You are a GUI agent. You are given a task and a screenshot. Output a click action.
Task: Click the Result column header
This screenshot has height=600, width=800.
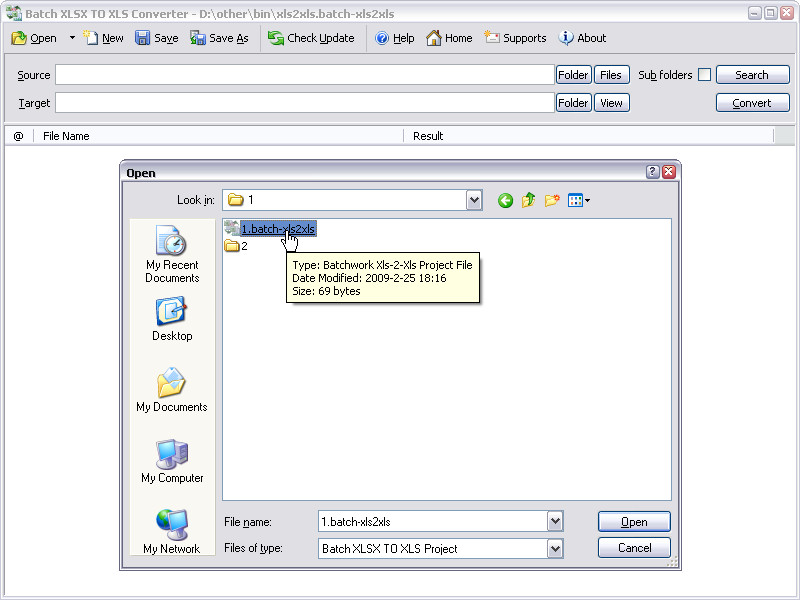point(588,136)
